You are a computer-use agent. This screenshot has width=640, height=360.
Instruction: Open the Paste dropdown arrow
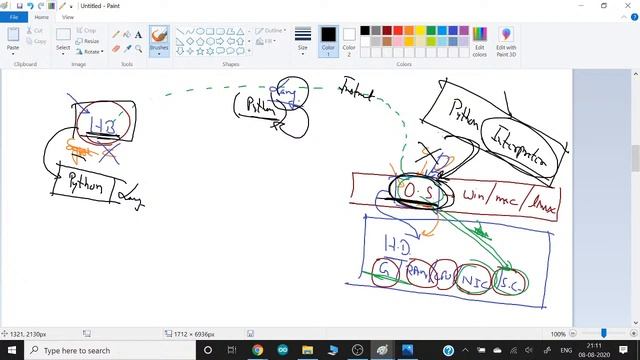coord(13,54)
